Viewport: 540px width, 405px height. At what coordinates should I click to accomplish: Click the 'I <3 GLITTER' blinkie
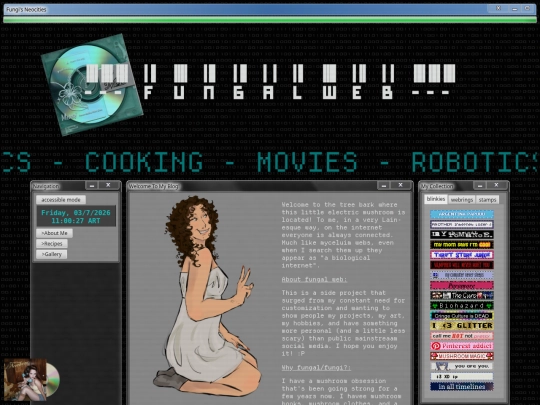pyautogui.click(x=462, y=325)
